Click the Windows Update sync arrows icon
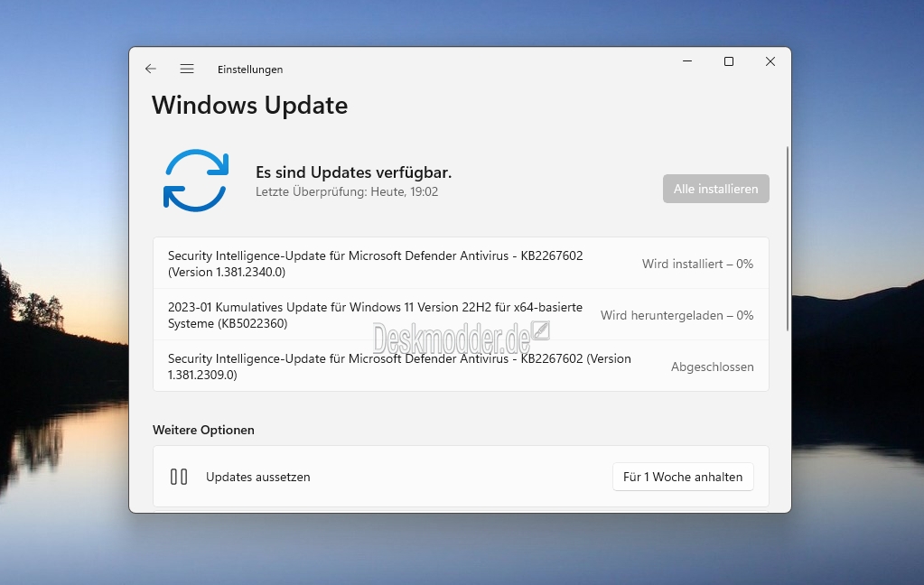 click(196, 181)
